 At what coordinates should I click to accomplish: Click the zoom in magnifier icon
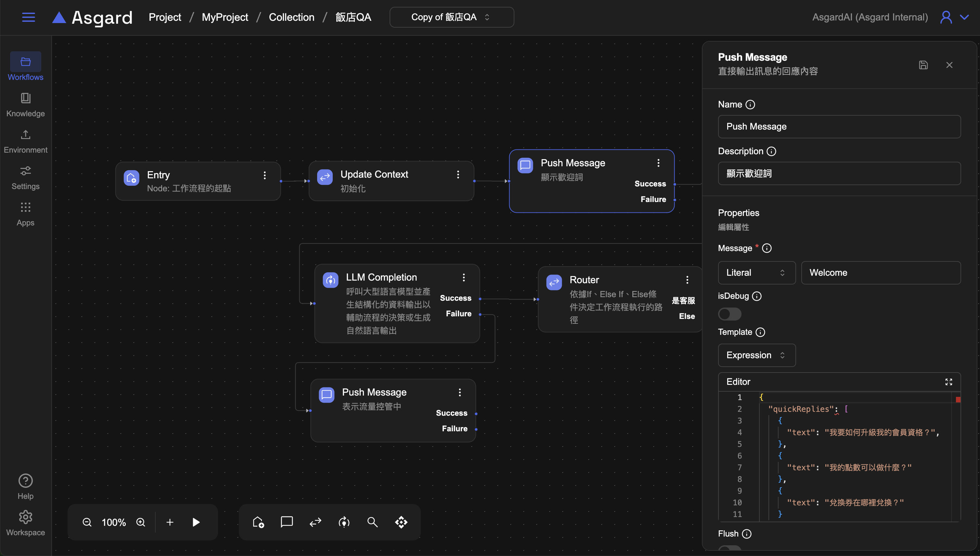pos(141,522)
